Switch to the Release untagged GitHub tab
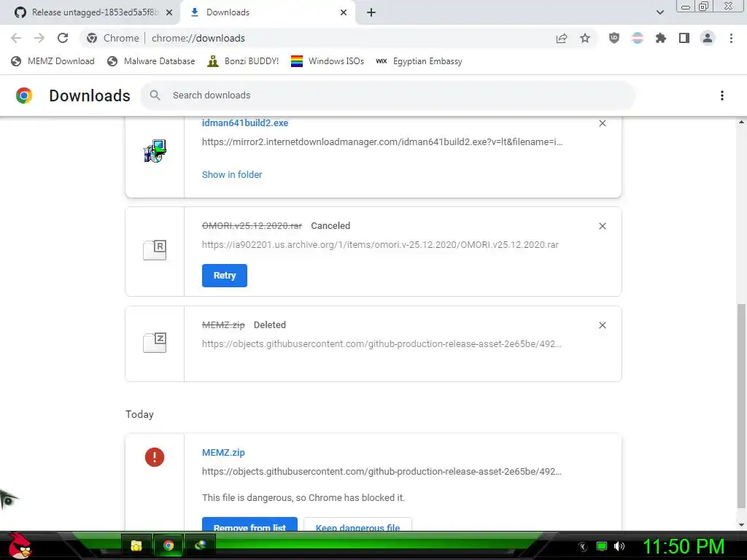Viewport: 747px width, 560px height. pyautogui.click(x=90, y=12)
